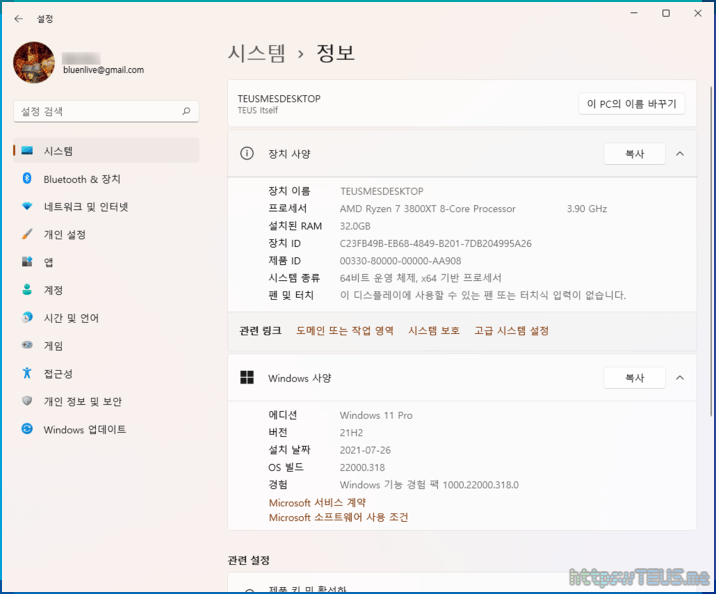
Task: Select the 64비트 운영 체제 system type text
Action: pos(421,278)
